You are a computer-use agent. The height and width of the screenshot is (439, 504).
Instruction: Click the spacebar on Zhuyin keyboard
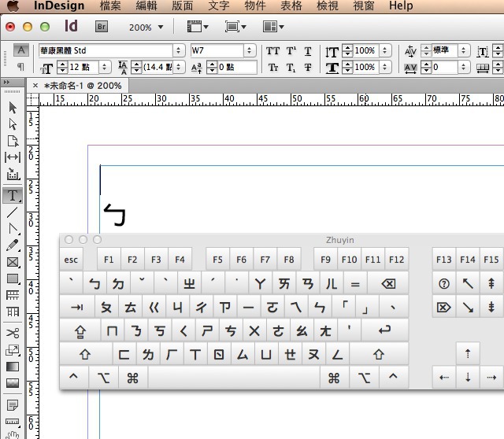pos(234,378)
